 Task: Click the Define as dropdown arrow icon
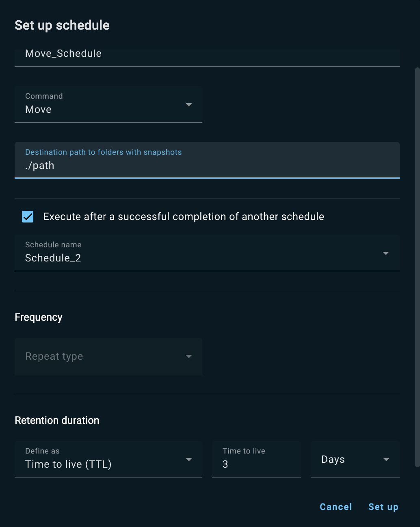(x=189, y=460)
